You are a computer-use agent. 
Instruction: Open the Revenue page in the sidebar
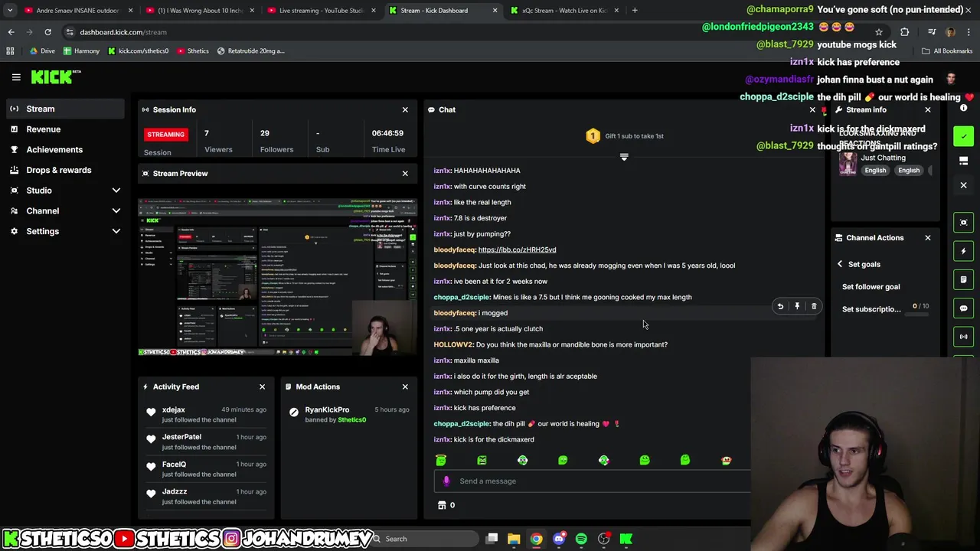coord(65,129)
